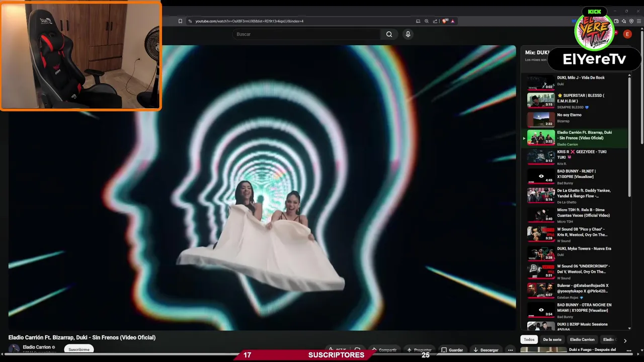The width and height of the screenshot is (644, 362).
Task: Play De La Ghetto ft. Daddy Yankee item
Action: 575,196
